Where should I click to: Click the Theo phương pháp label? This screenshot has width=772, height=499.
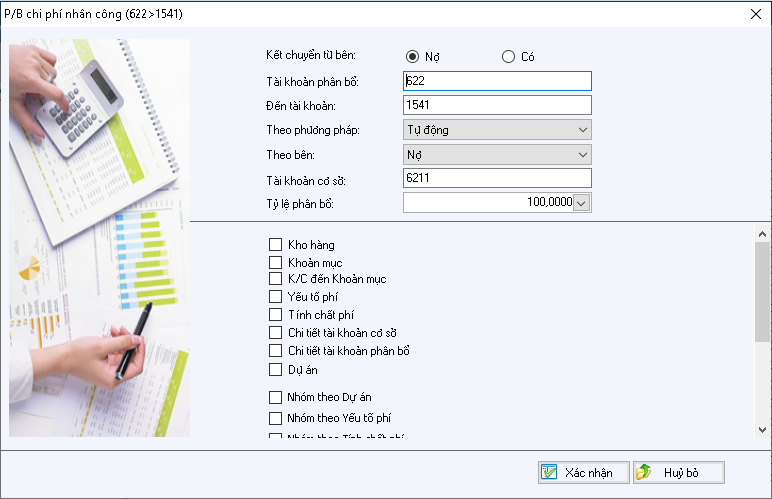(x=313, y=130)
